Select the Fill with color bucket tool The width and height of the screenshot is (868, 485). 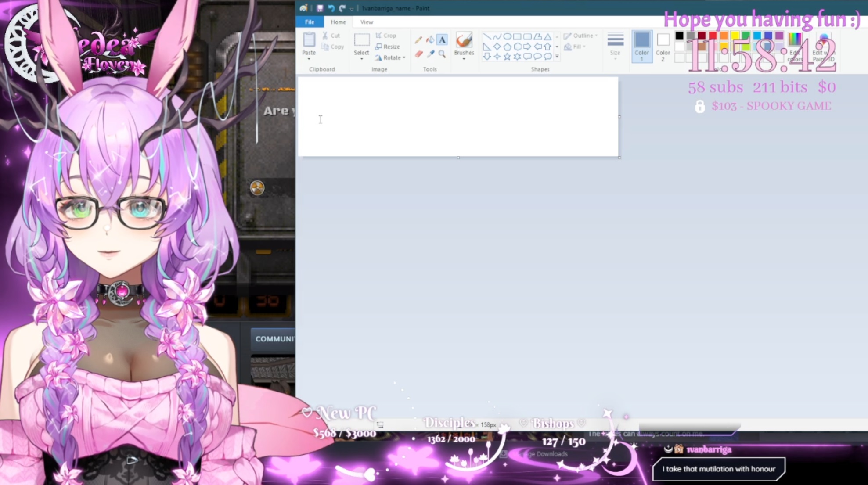click(x=430, y=40)
